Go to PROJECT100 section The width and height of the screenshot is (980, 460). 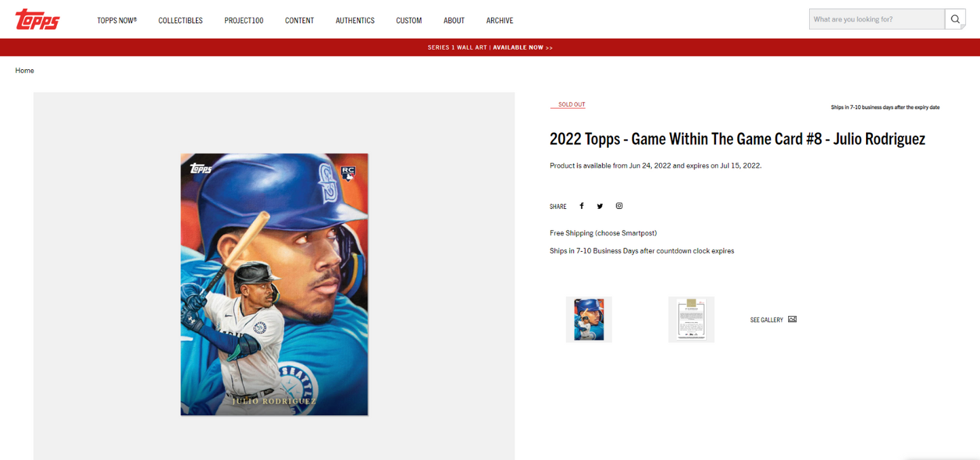pyautogui.click(x=243, y=20)
